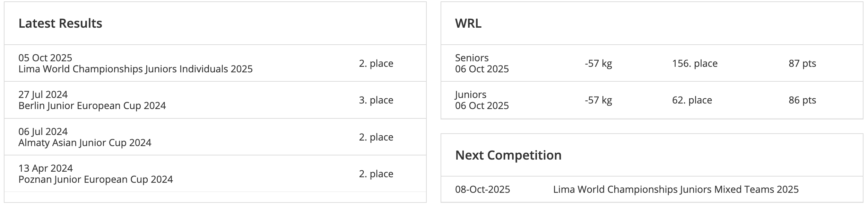Open Poznan Junior European Cup 2024 result
Screen dimensions: 868x207
pyautogui.click(x=95, y=179)
